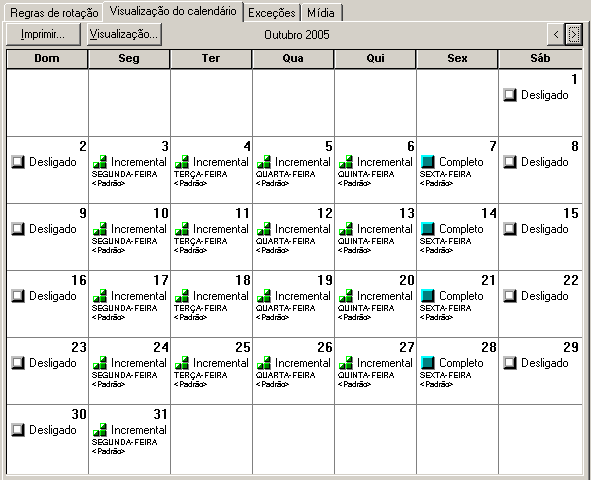Open the Exceções tab
The height and width of the screenshot is (480, 591).
coord(272,13)
